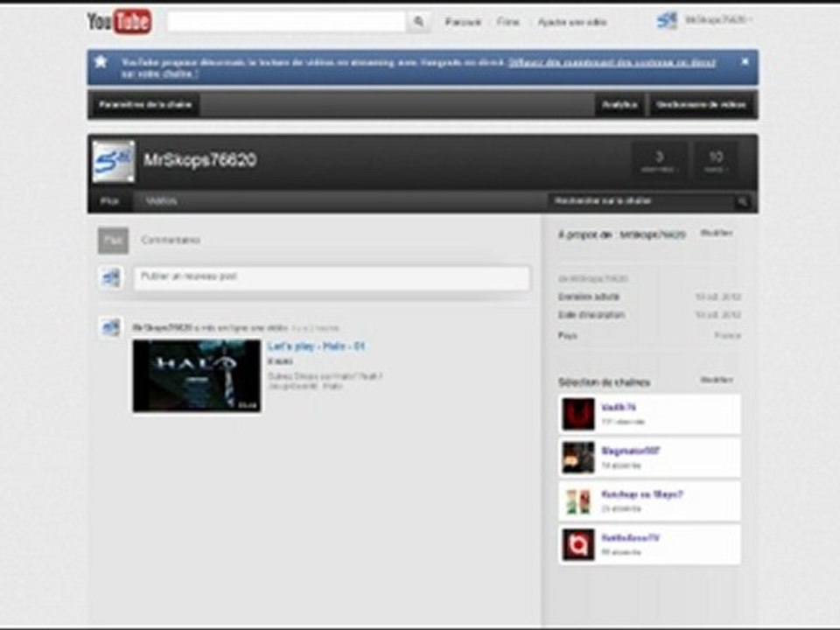Viewport: 840px width, 630px height.
Task: Click the Recherche sur la chaîne field
Action: point(641,201)
